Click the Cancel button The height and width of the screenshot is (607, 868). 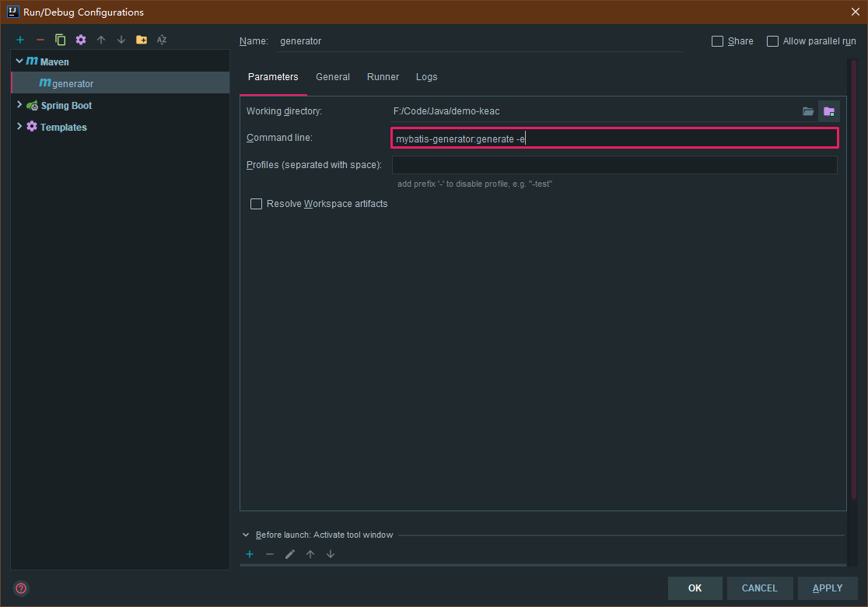click(759, 588)
